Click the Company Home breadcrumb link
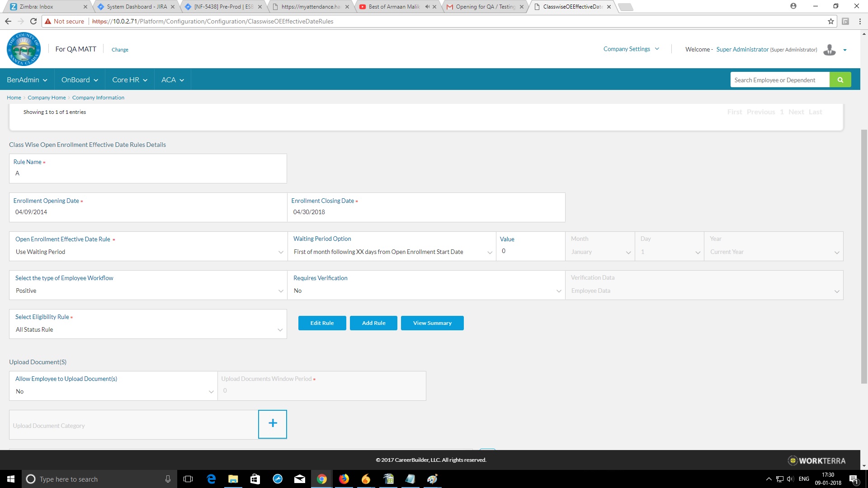The height and width of the screenshot is (488, 868). coord(47,98)
